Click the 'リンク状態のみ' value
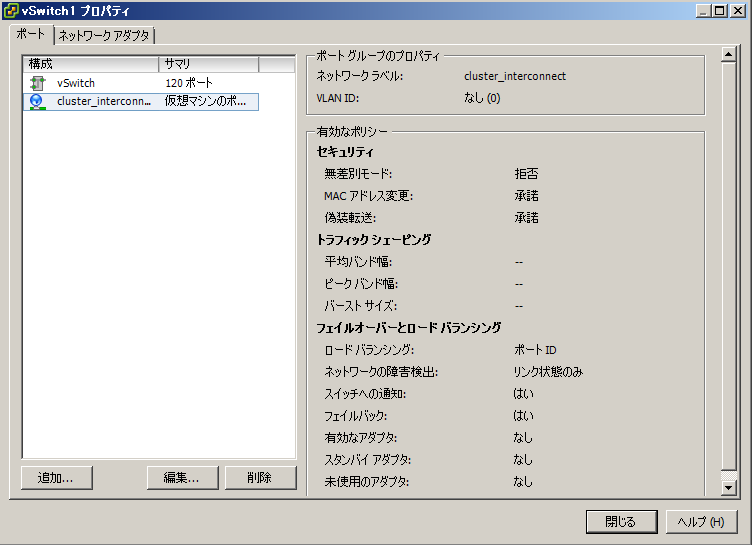This screenshot has height=545, width=753. (x=548, y=372)
